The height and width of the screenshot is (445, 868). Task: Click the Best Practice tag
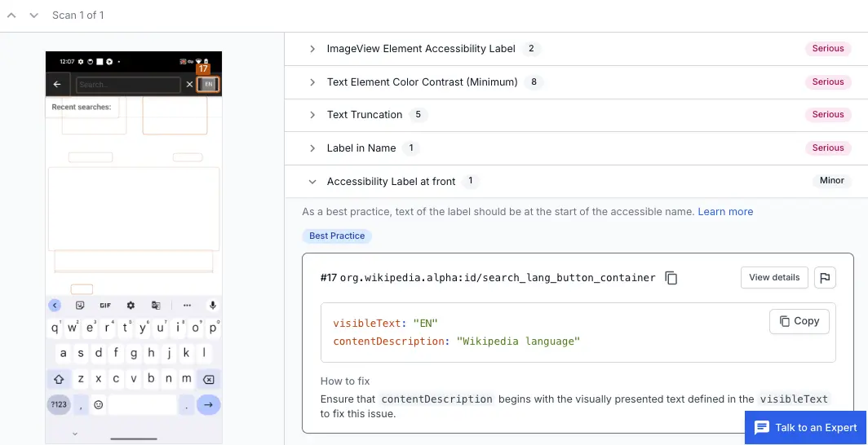(337, 236)
